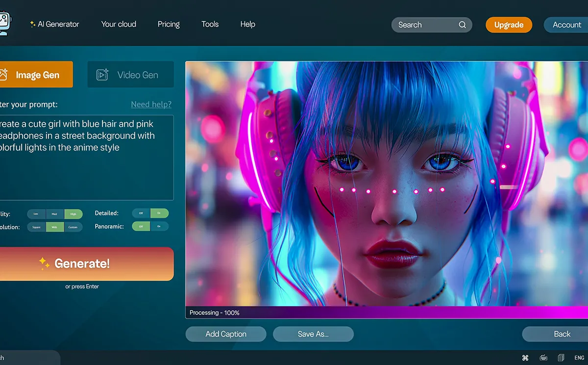This screenshot has height=365, width=588.
Task: Click the documents icon in system tray
Action: point(561,358)
